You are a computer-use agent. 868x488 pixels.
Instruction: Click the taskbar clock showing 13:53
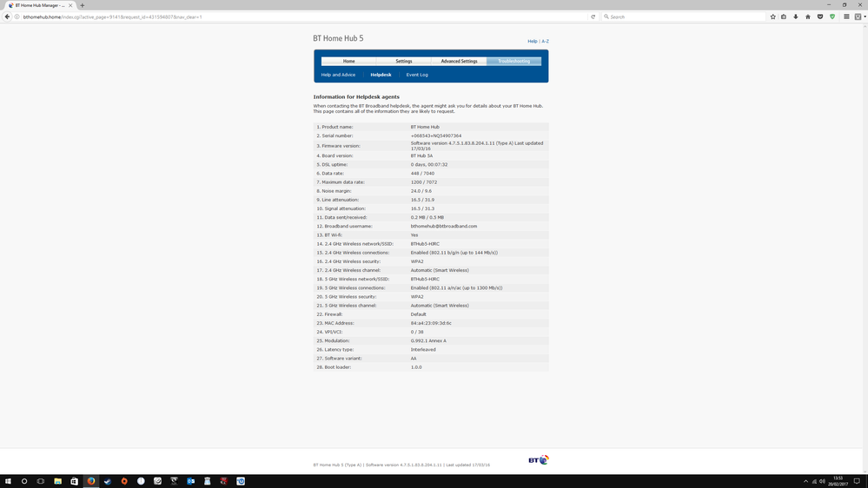pos(838,481)
